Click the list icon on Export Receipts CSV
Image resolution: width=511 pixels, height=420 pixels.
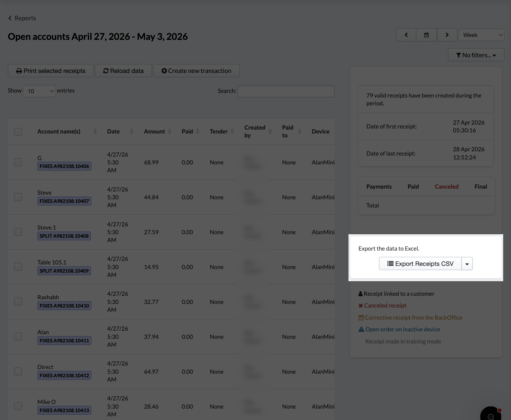click(390, 263)
